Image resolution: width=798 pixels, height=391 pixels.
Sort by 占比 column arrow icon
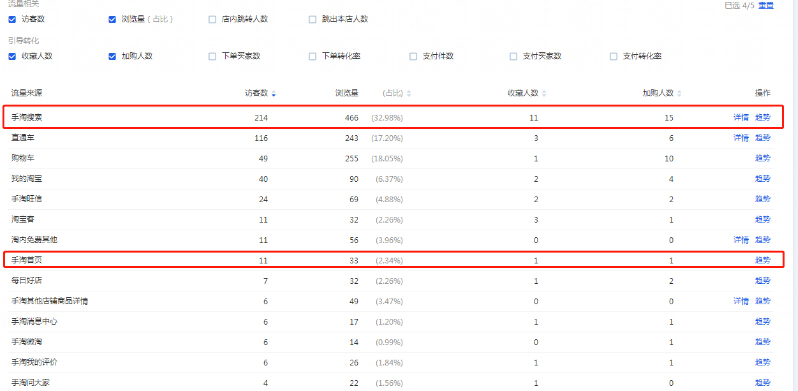click(x=409, y=94)
